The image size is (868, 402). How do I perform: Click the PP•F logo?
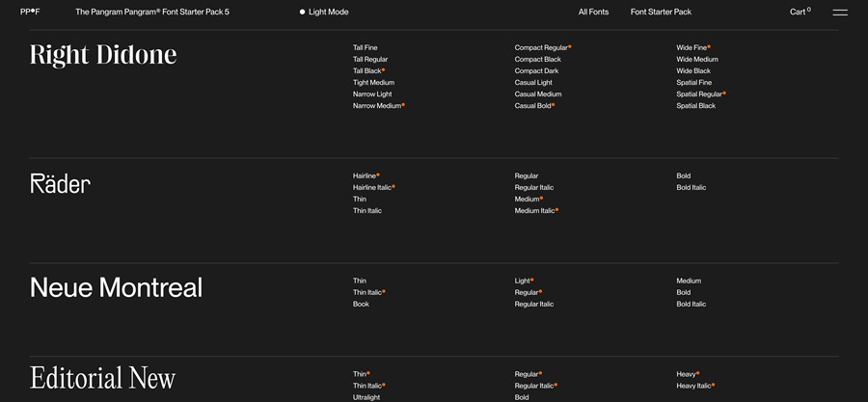30,12
